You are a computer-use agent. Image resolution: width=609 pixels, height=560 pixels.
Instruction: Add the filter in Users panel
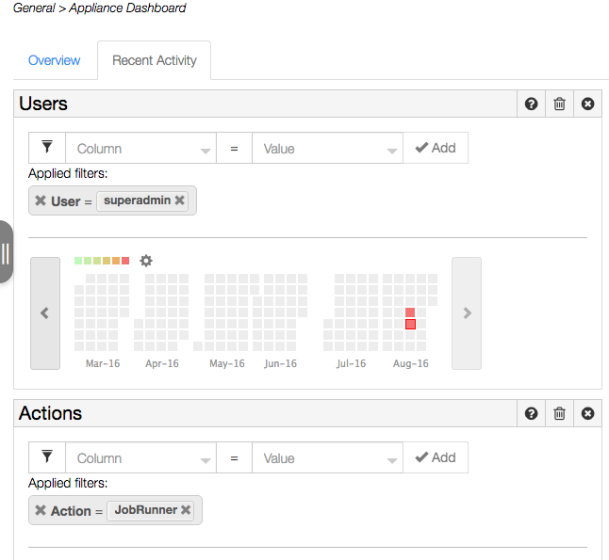(x=435, y=148)
